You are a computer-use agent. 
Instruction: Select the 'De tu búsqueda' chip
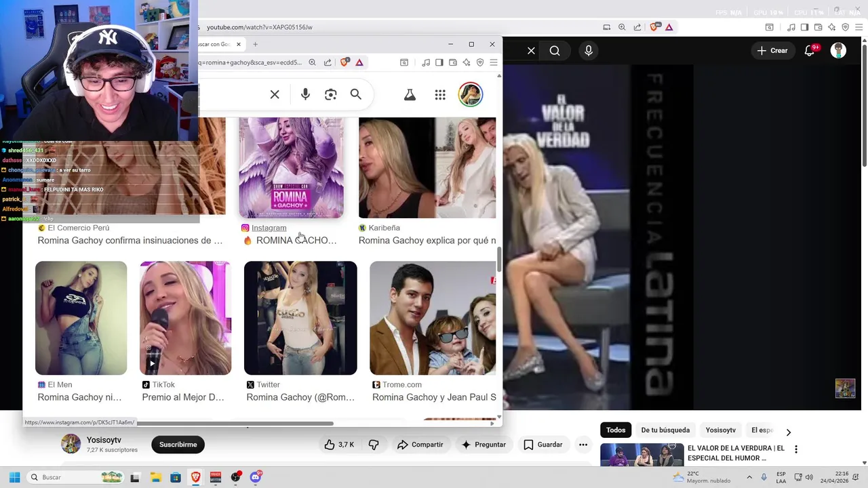coord(665,430)
